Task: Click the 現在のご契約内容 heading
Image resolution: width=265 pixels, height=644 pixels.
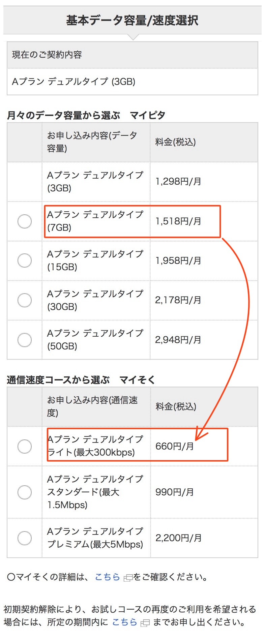Action: click(x=47, y=55)
